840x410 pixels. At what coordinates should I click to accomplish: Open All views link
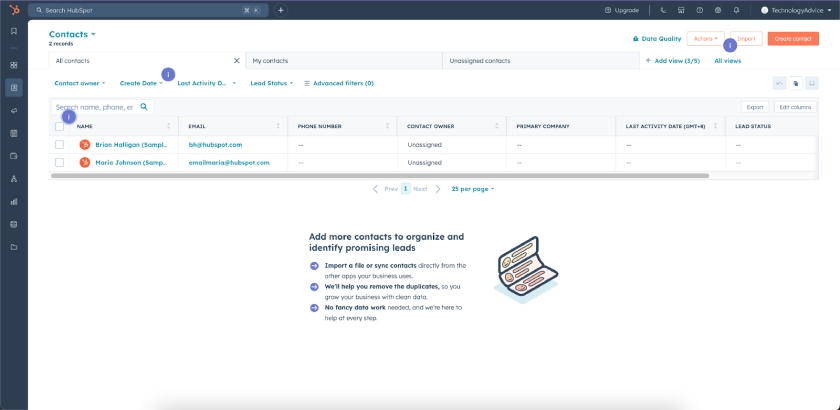coord(728,61)
